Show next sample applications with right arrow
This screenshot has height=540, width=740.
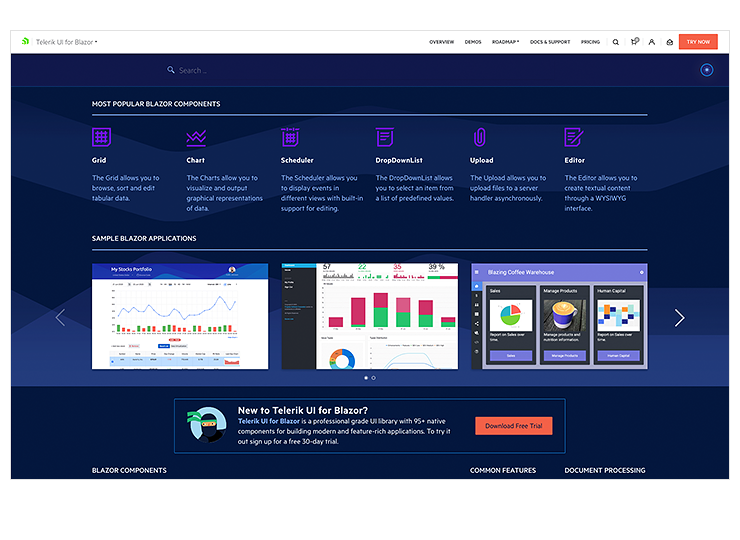(x=679, y=318)
